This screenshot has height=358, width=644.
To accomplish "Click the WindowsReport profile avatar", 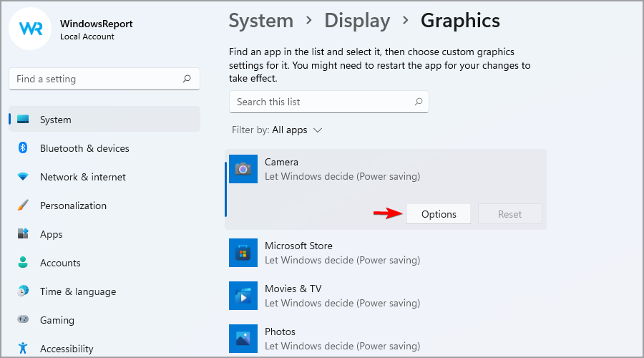I will (x=30, y=29).
